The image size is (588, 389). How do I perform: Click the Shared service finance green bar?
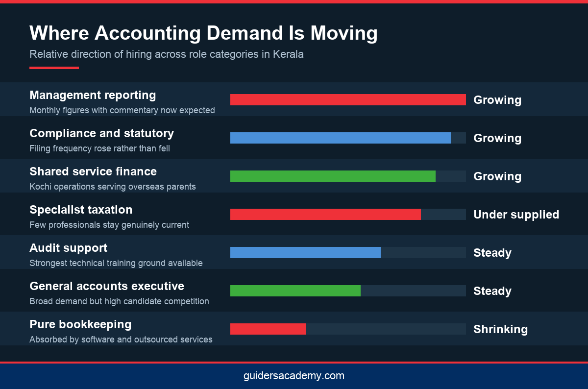(333, 176)
